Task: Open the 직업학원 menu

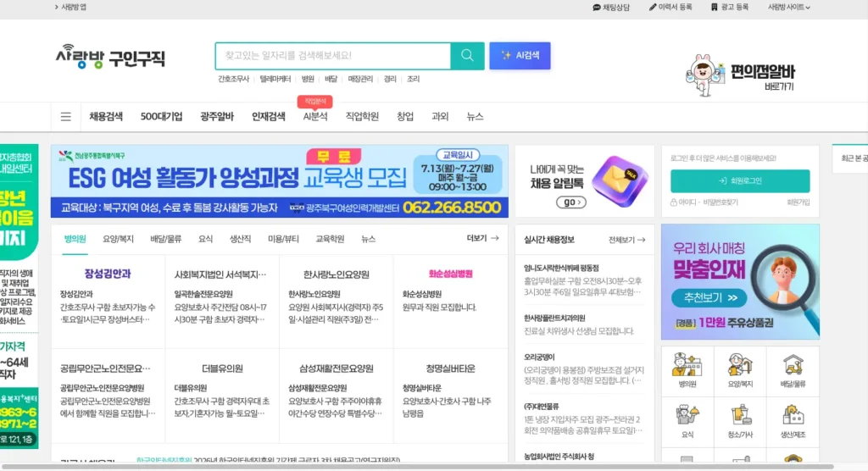Action: [362, 117]
